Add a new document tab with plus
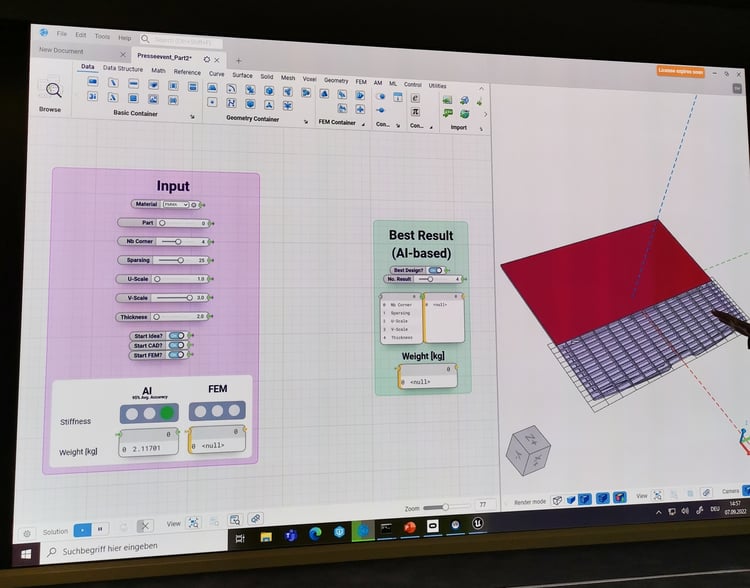This screenshot has height=588, width=750. [x=238, y=61]
